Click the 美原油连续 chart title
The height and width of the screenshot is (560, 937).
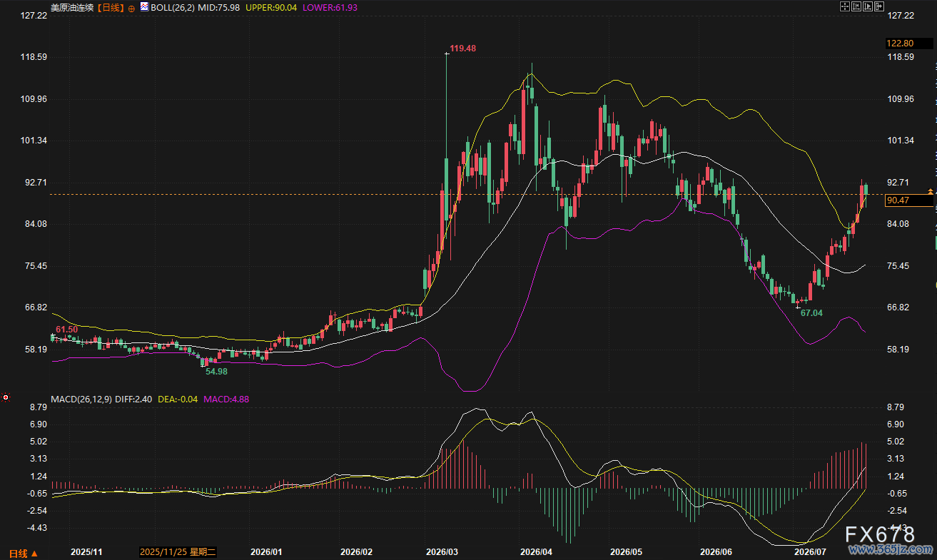(x=73, y=8)
